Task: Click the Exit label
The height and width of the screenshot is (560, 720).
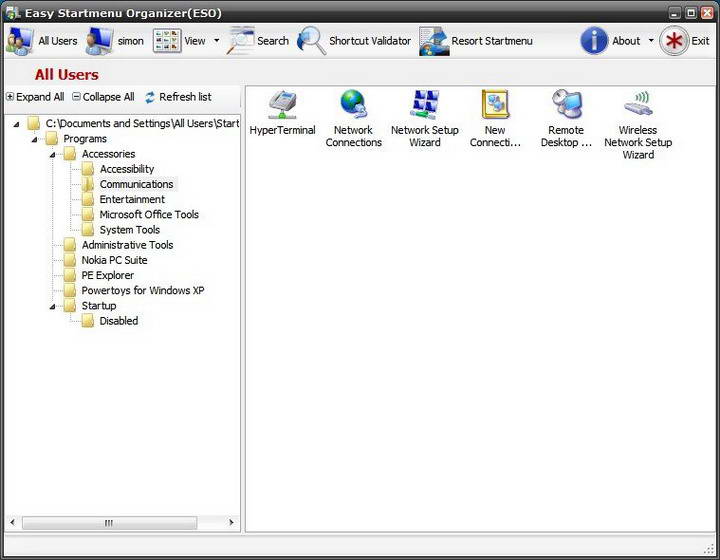Action: (x=700, y=41)
